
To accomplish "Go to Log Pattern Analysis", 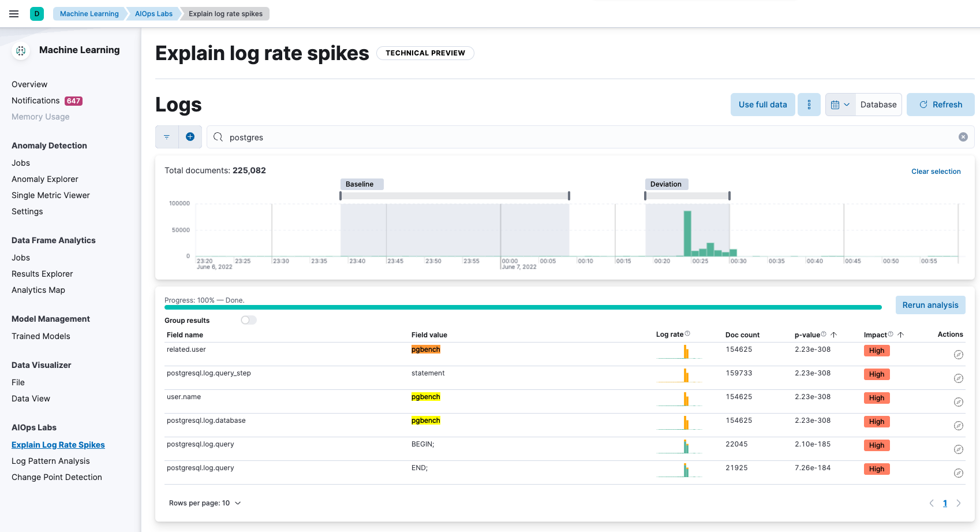I will (51, 461).
